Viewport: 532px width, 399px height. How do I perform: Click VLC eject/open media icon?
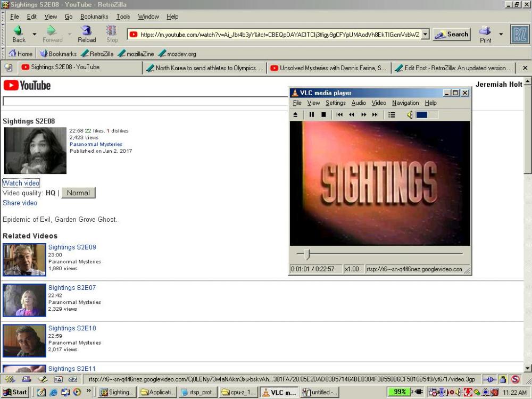[x=295, y=115]
